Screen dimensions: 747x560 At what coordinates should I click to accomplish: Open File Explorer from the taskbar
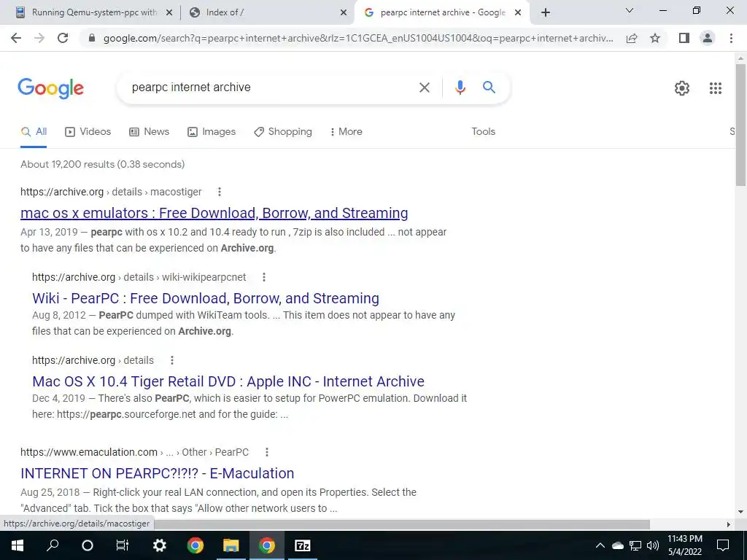point(231,545)
